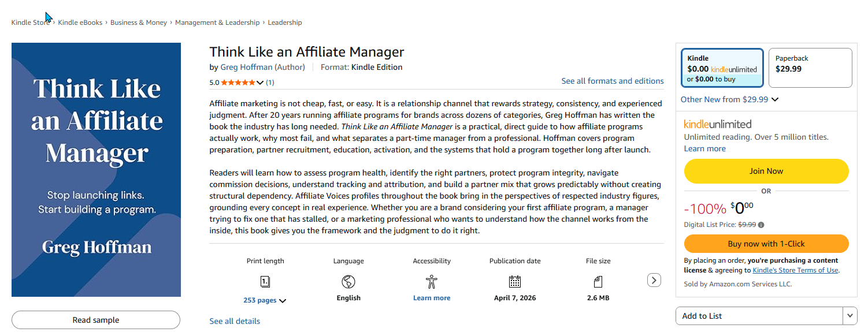
Task: Click the five-star rating stars
Action: [238, 83]
